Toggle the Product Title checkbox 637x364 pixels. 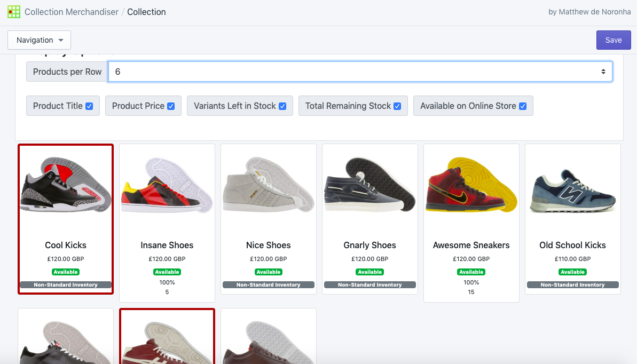pos(89,106)
